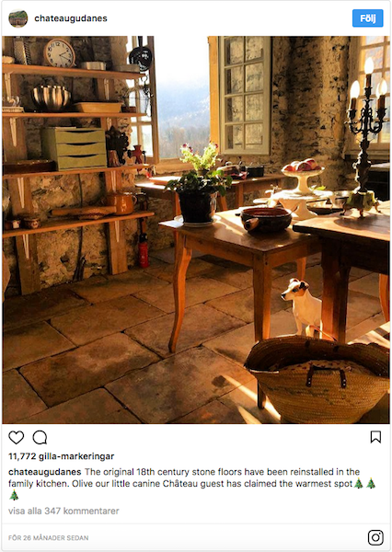
Task: Open the chateaugudanes username in the header
Action: pos(71,18)
